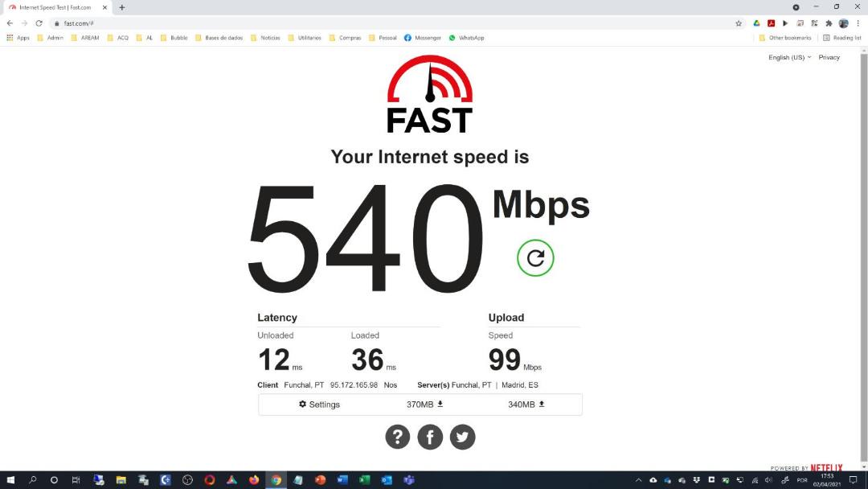The image size is (868, 489).
Task: Open the Chrome extensions puzzle icon
Action: pos(829,23)
